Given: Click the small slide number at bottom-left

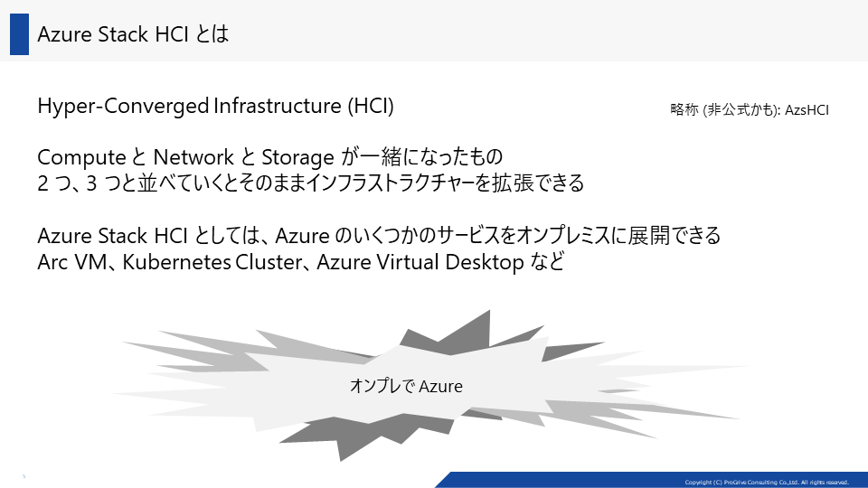Looking at the screenshot, I should click(24, 476).
